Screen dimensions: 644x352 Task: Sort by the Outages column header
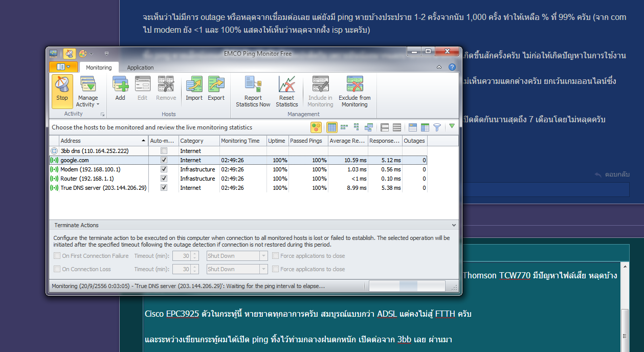point(415,141)
